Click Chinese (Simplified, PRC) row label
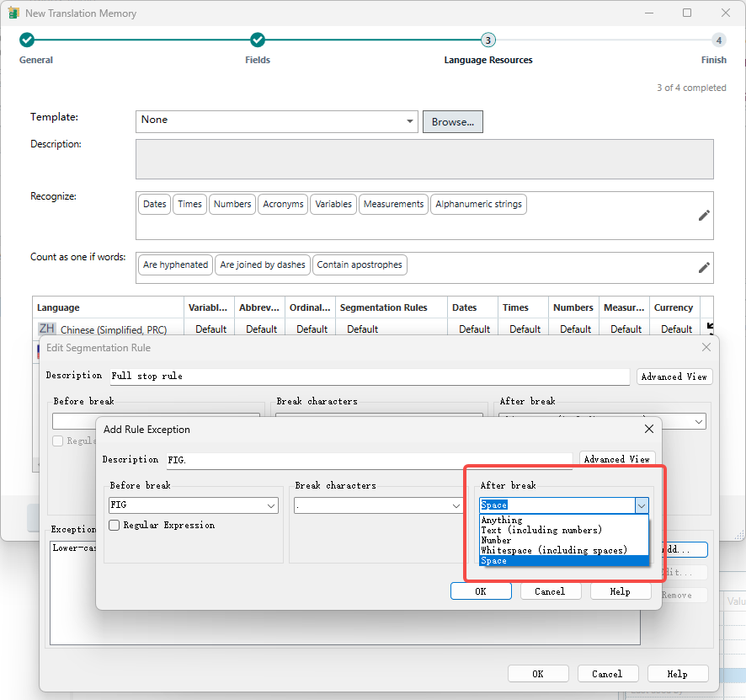 pyautogui.click(x=113, y=329)
